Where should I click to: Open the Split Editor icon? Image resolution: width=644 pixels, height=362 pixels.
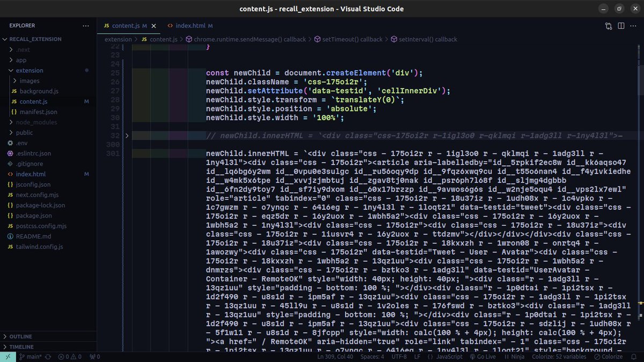coord(621,25)
